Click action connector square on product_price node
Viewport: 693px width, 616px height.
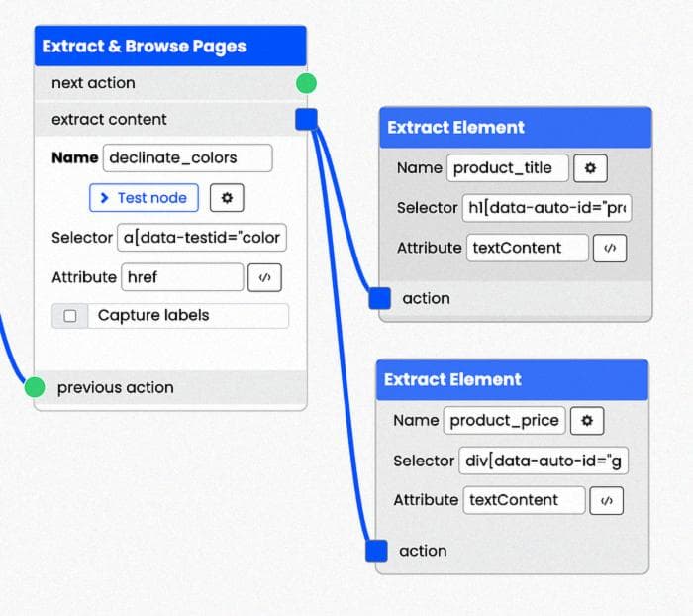(376, 551)
